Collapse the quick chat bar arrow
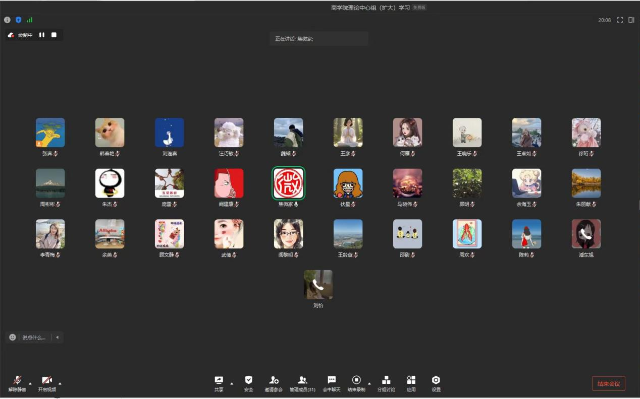 58,337
